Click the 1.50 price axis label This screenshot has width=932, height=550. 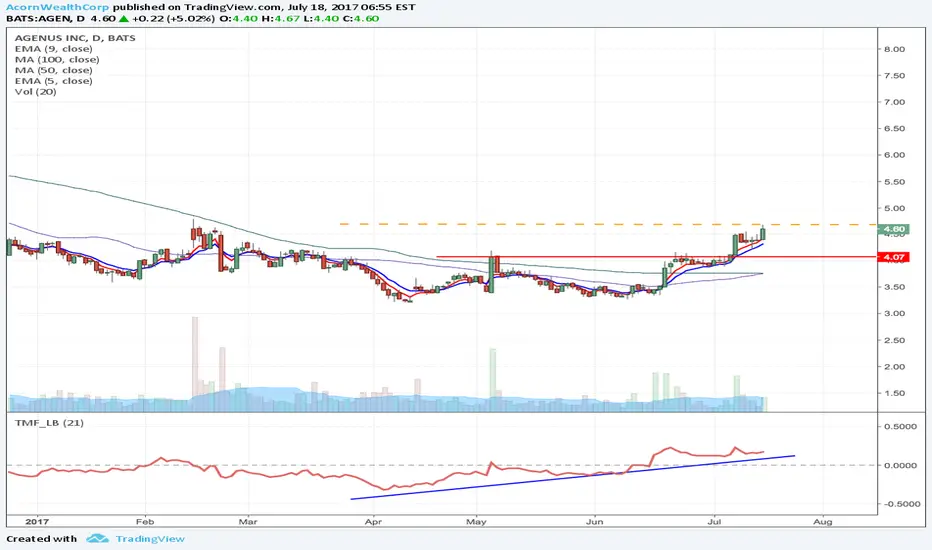click(895, 394)
